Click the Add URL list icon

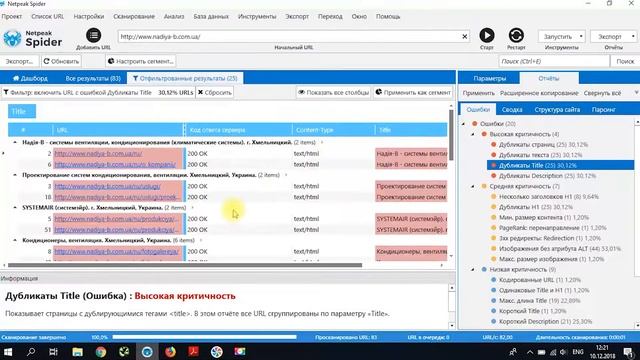coord(93,35)
